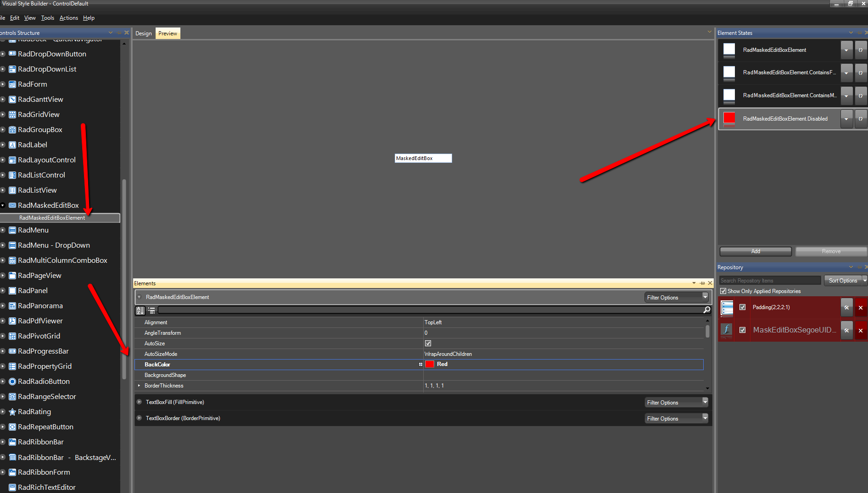Open dropdown for RadMaskedEditBoxElement.Disabled state
This screenshot has height=493, width=868.
[847, 119]
